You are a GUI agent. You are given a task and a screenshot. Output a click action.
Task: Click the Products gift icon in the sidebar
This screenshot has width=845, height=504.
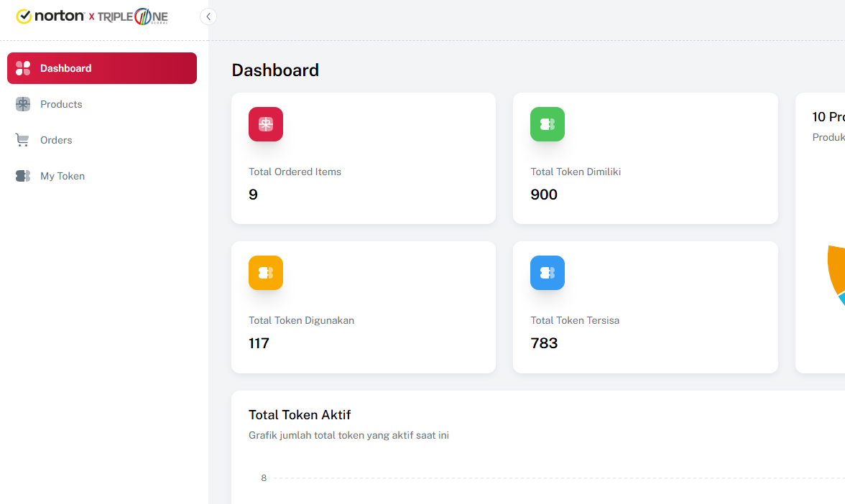tap(23, 105)
